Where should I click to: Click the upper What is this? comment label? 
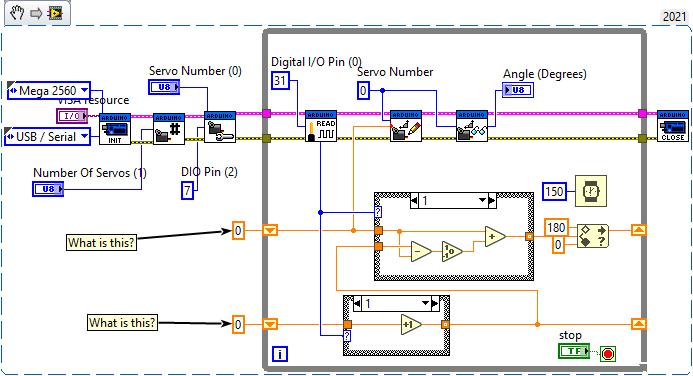point(101,243)
